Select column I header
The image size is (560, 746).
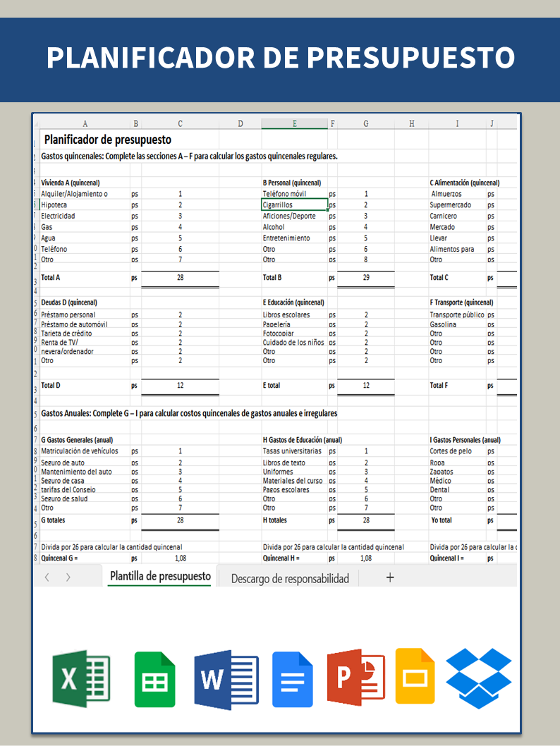pyautogui.click(x=457, y=123)
